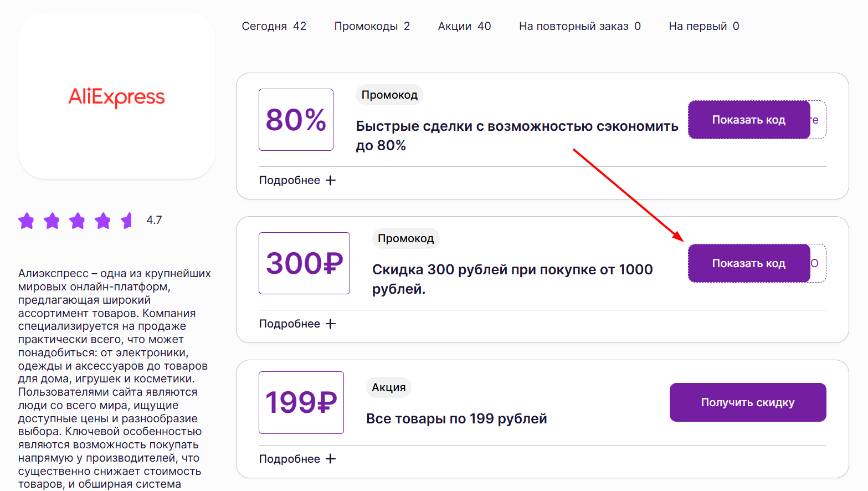Click the 300₽ discount value box
Image resolution: width=868 pixels, height=491 pixels.
tap(304, 263)
